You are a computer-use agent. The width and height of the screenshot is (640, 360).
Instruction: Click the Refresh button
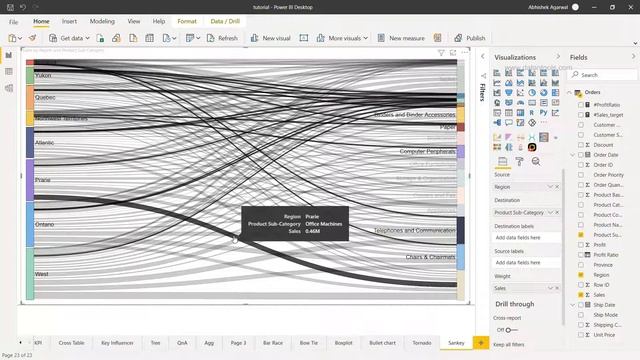tap(222, 38)
